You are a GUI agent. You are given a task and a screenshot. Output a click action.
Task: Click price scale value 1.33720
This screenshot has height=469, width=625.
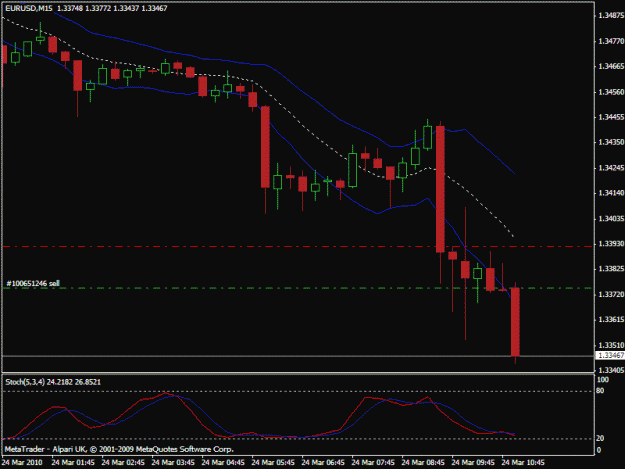tap(611, 294)
